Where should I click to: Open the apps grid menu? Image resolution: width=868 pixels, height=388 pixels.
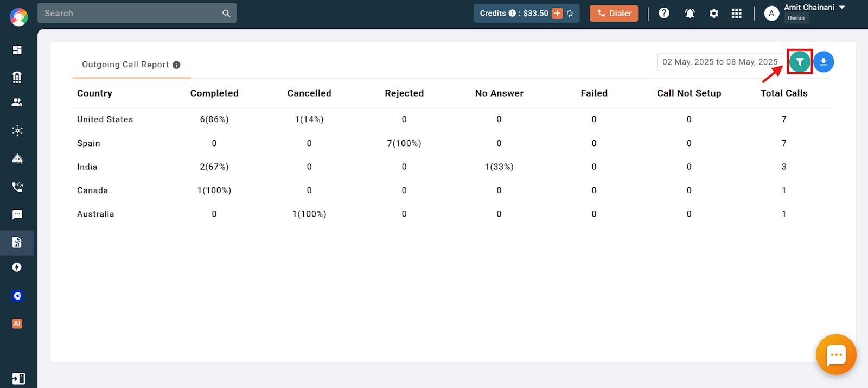coord(736,14)
